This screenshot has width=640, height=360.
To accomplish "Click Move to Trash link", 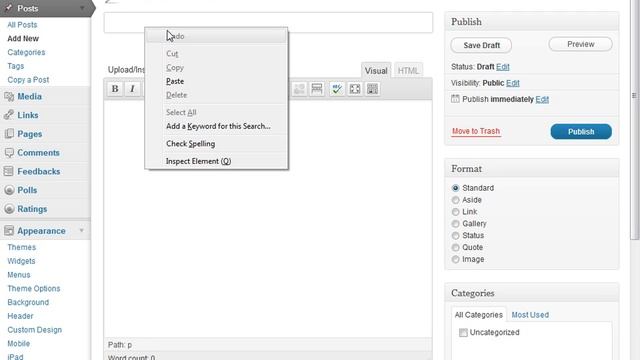I will [476, 131].
